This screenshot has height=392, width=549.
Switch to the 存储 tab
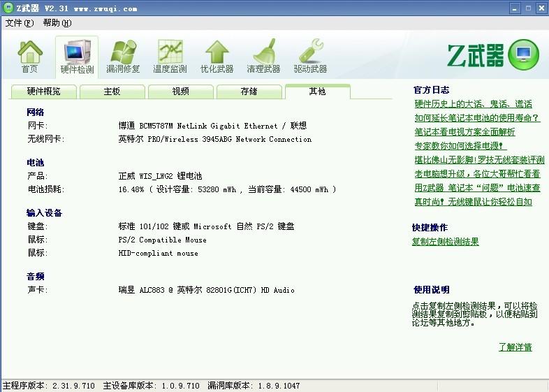[249, 92]
